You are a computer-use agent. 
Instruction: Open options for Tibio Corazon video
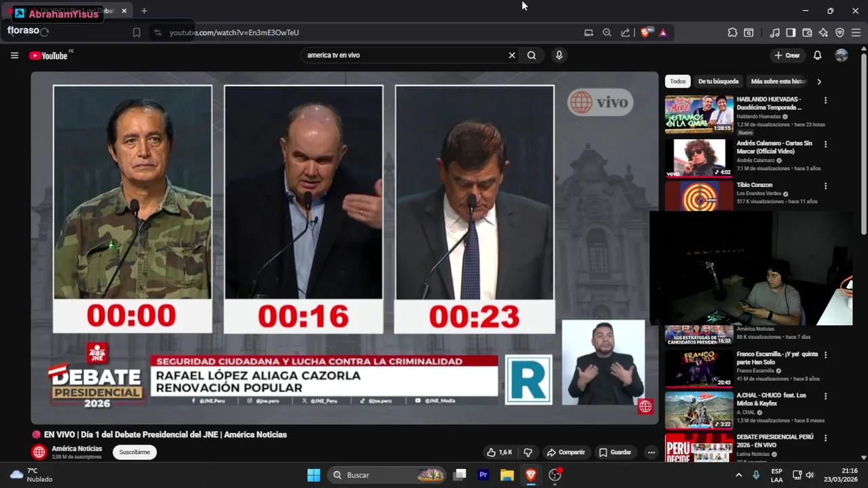click(x=825, y=186)
